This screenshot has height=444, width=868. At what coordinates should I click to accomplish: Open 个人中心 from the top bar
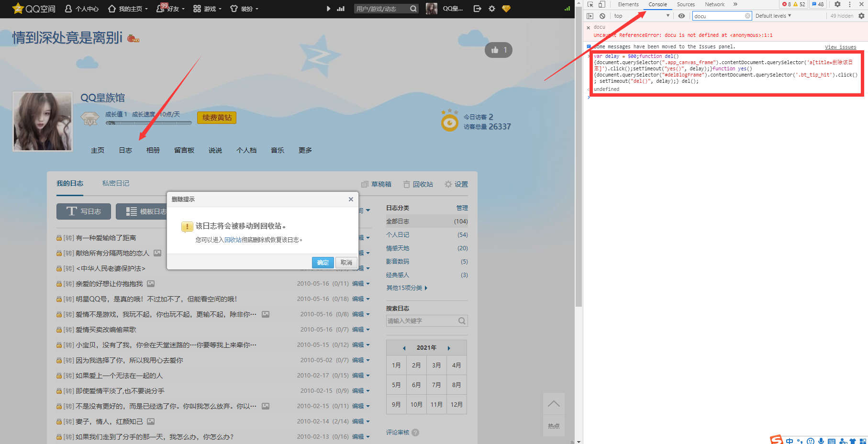coord(81,9)
